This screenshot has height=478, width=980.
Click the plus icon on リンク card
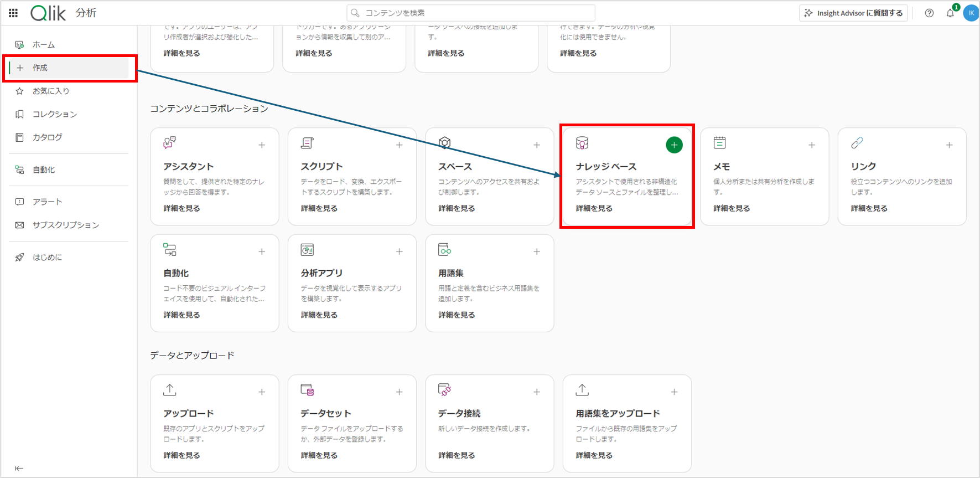[x=949, y=145]
